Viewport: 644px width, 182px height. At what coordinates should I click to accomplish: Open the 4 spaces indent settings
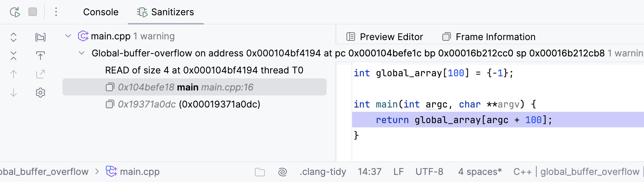(x=480, y=172)
